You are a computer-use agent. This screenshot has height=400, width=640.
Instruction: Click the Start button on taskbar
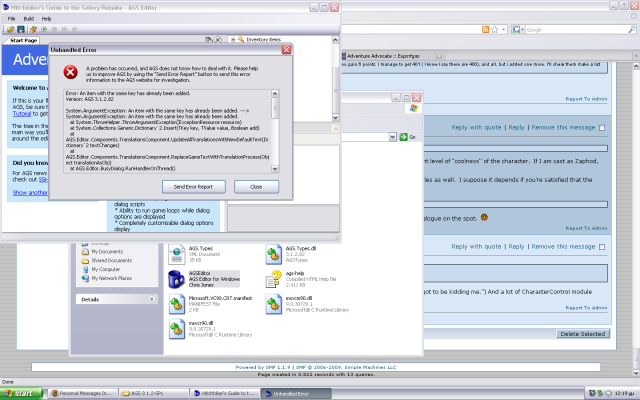click(21, 393)
